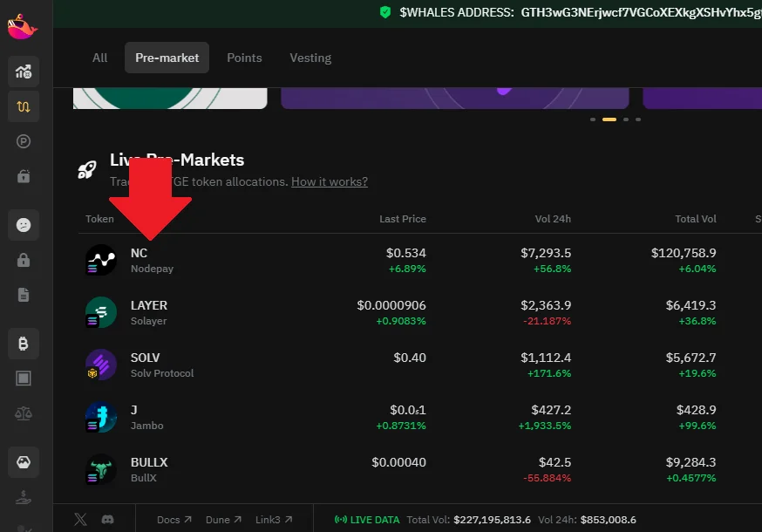Open the square frame sidebar icon
This screenshot has height=532, width=762.
24,379
